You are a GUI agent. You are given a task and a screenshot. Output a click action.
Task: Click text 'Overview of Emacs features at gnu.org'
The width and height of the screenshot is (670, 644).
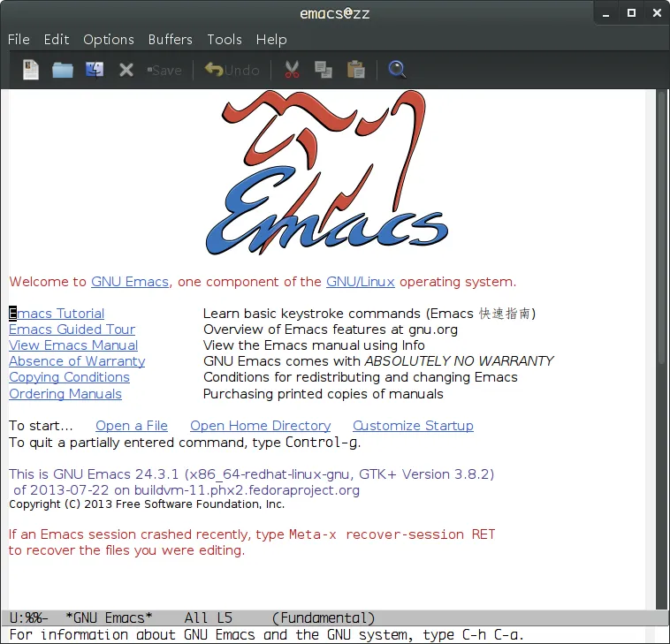(x=331, y=330)
